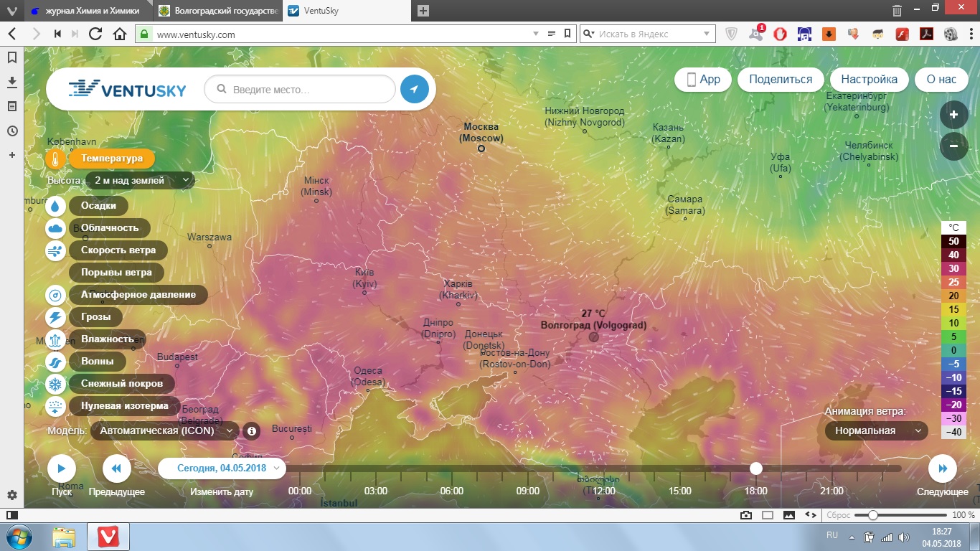This screenshot has width=980, height=551.
Task: Click the thunderstorm lightning icon
Action: (56, 317)
